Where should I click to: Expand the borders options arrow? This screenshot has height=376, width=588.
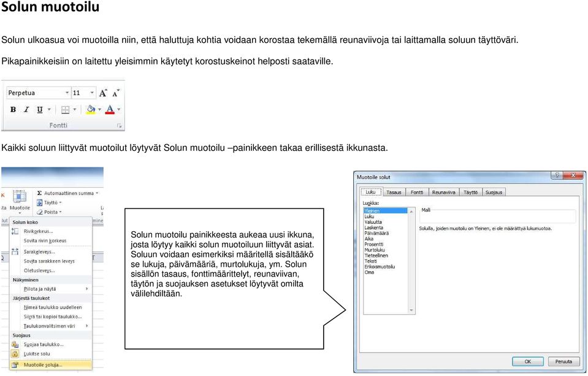tap(75, 110)
